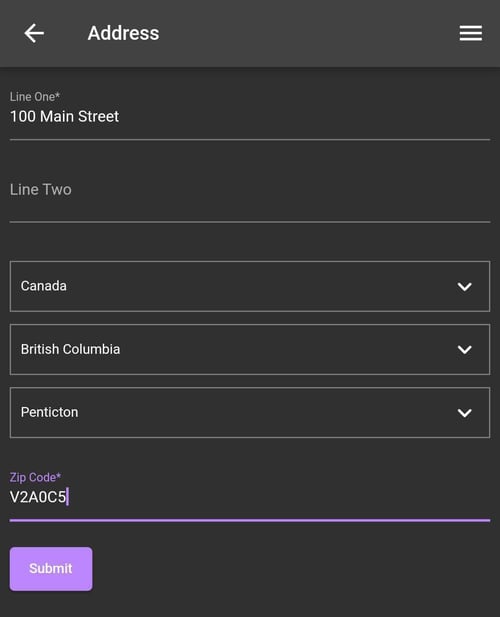Click the Line One* label

(35, 97)
